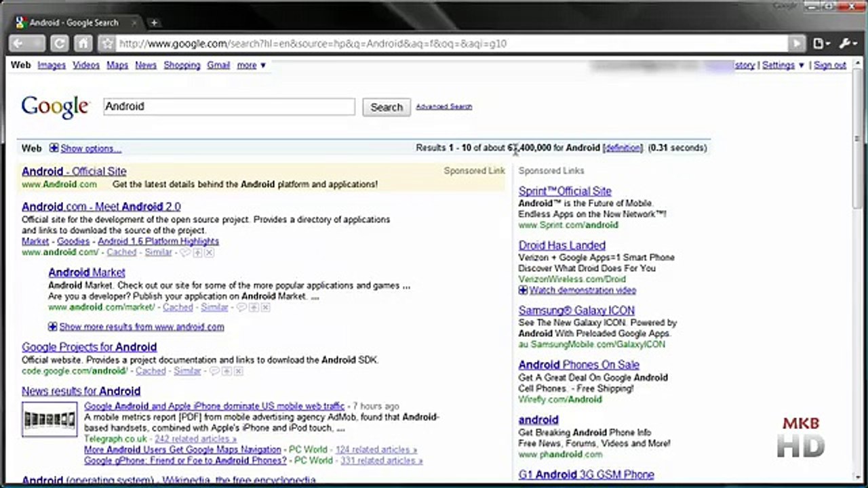Open Sprint Official Site sponsored ad
Screen dimensions: 868x488
(x=565, y=191)
